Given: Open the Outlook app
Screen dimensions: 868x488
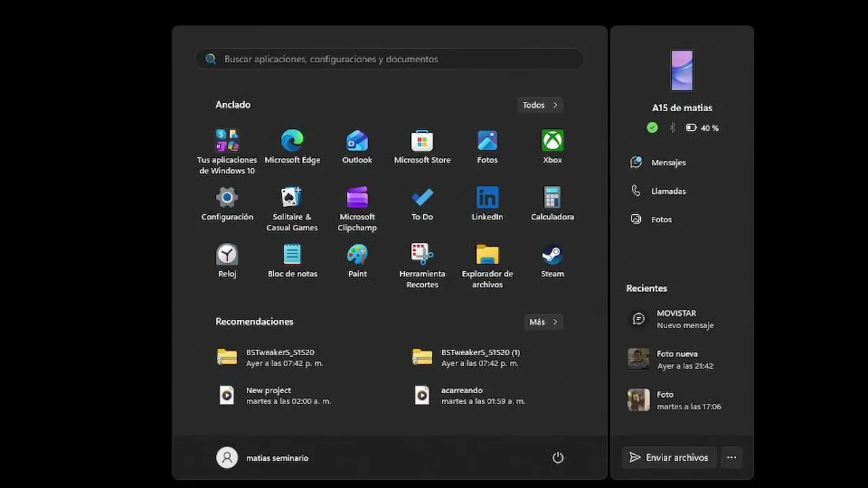Looking at the screenshot, I should pos(357,146).
